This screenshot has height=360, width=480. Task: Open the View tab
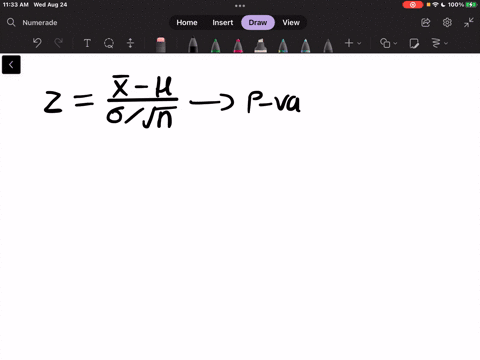click(291, 23)
